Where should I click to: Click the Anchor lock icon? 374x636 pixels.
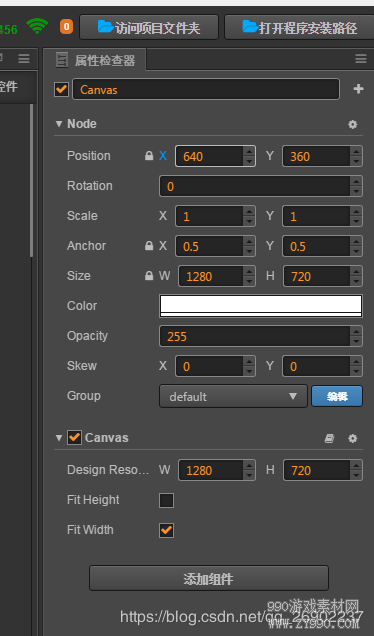click(149, 246)
